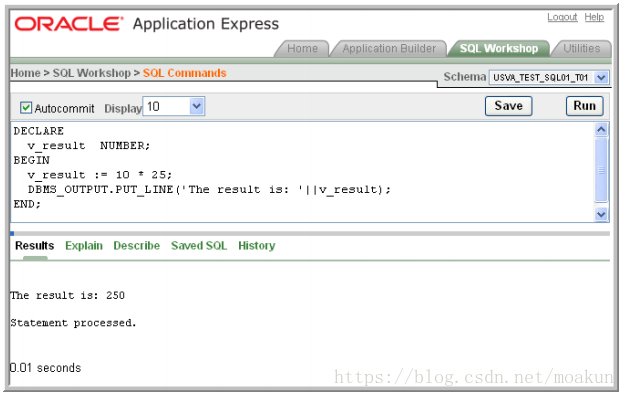Switch to the Home tab
The image size is (625, 397).
tap(302, 49)
